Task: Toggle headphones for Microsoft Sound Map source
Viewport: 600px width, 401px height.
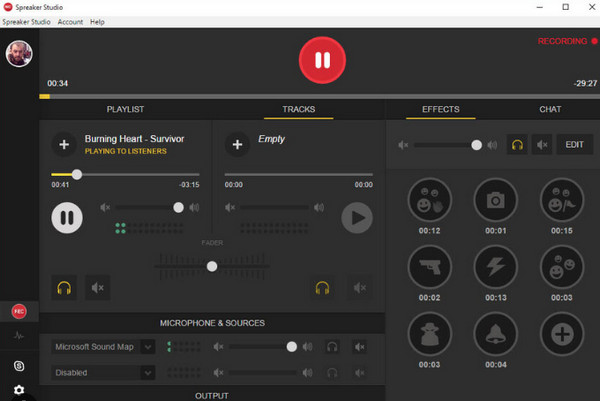Action: [x=332, y=347]
